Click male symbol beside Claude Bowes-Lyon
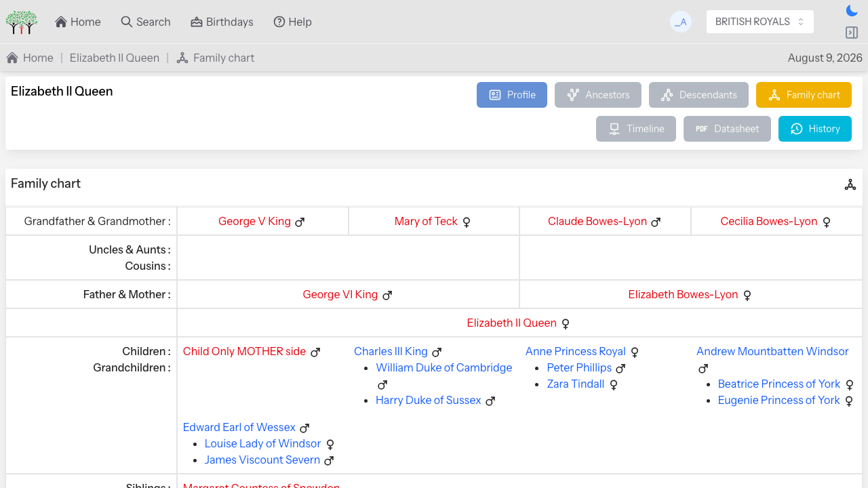 656,222
